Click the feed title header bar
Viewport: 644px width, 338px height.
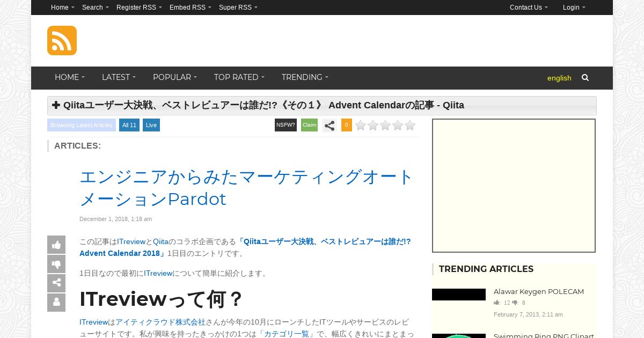point(322,106)
